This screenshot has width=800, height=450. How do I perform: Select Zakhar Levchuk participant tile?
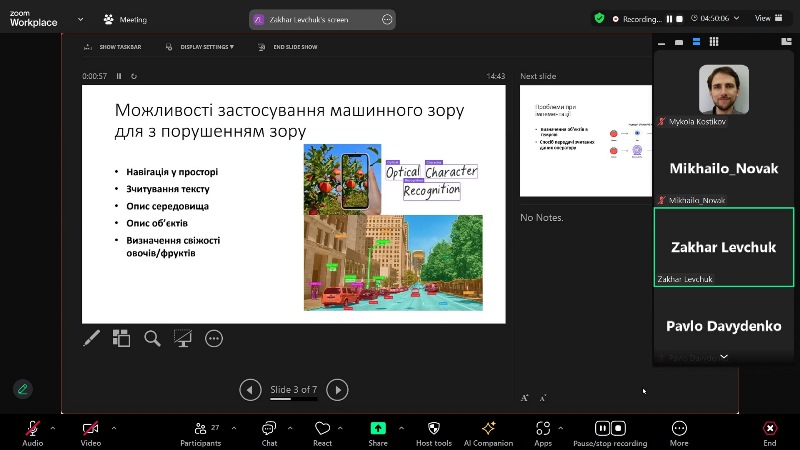(723, 247)
